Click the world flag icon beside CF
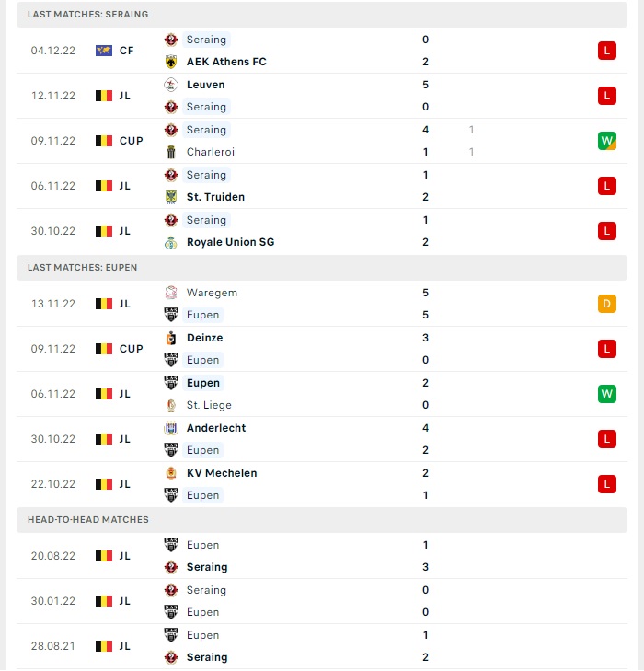The image size is (644, 671). [x=104, y=51]
